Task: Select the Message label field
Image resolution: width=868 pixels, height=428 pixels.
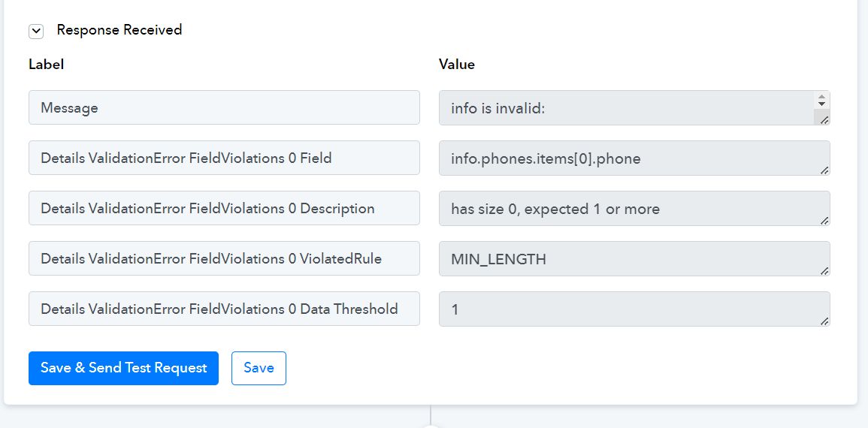Action: [x=224, y=108]
